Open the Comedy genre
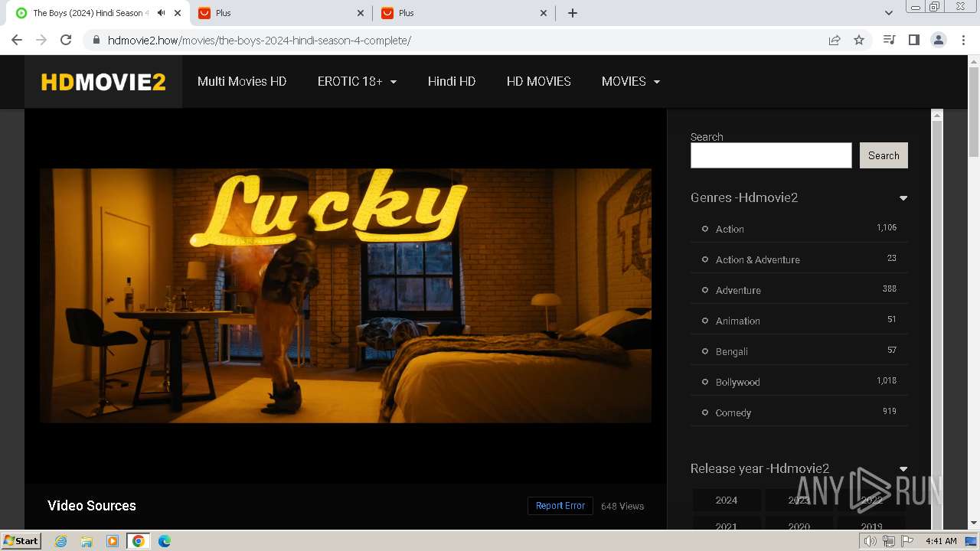Image resolution: width=980 pixels, height=551 pixels. click(x=733, y=412)
